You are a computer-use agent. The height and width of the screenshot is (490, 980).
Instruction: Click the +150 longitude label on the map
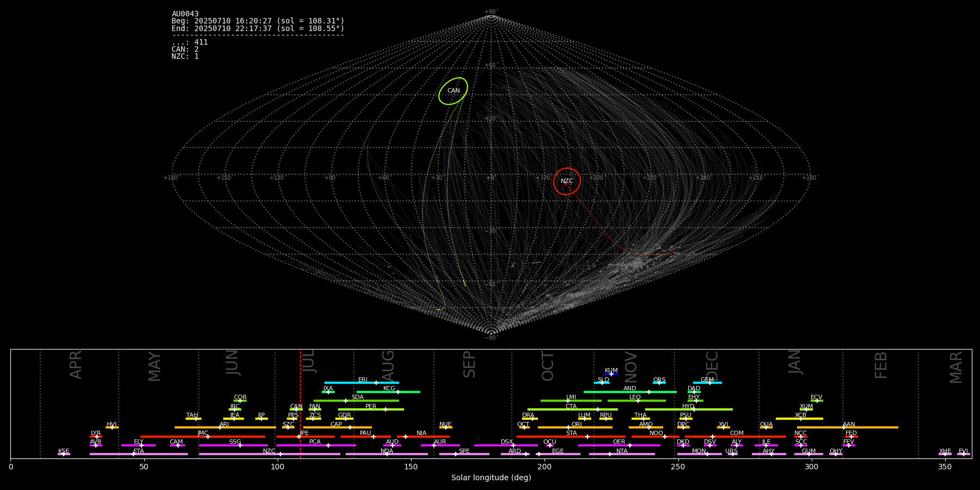click(x=224, y=177)
